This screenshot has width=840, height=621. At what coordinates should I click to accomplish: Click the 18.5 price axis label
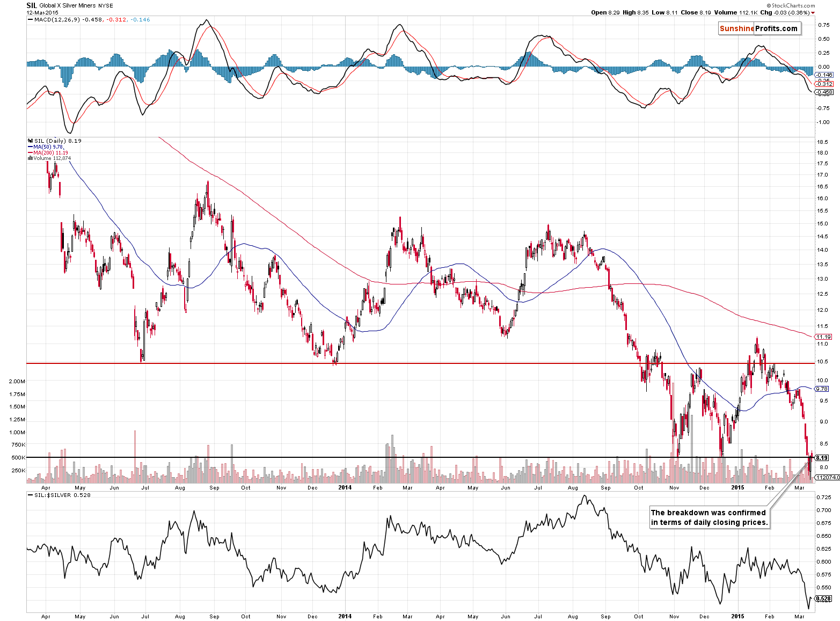(822, 142)
